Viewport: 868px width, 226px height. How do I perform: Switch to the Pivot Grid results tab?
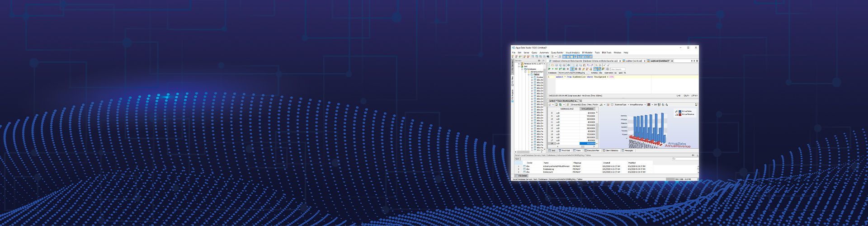(x=565, y=151)
